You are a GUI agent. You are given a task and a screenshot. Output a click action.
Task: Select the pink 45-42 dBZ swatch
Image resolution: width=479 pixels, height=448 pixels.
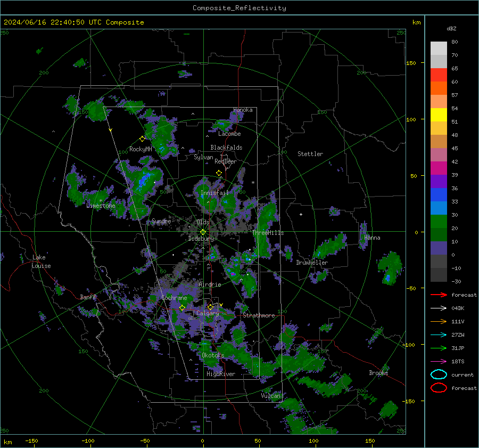coord(439,154)
